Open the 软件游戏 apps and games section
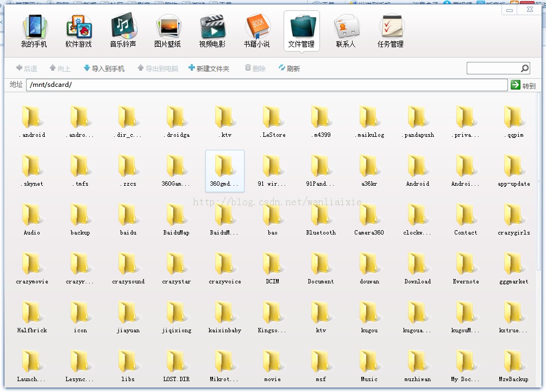 click(x=78, y=31)
